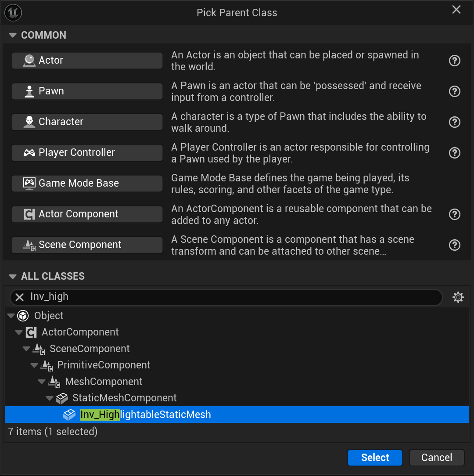Viewport: 474px width, 476px height.
Task: Collapse the All Classes section
Action: tap(13, 276)
